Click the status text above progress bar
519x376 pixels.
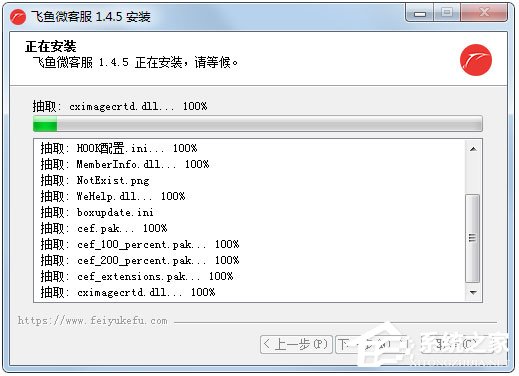120,106
